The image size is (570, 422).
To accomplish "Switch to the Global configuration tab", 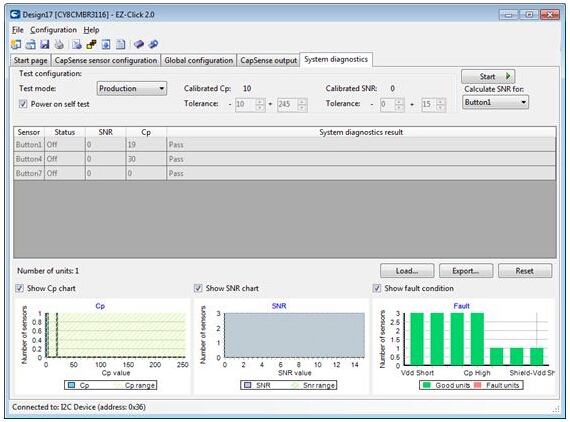I will point(198,60).
